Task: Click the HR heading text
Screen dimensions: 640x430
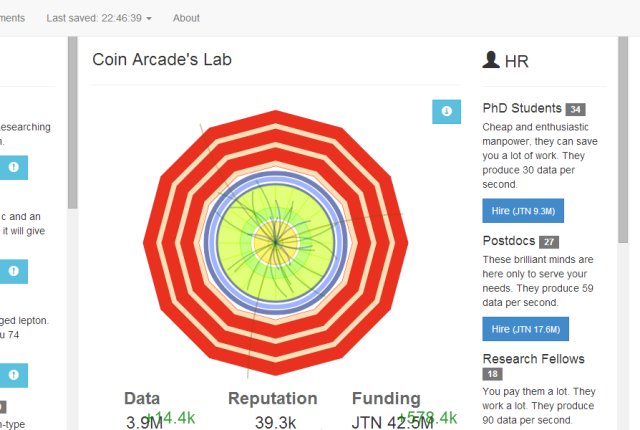Action: point(517,62)
